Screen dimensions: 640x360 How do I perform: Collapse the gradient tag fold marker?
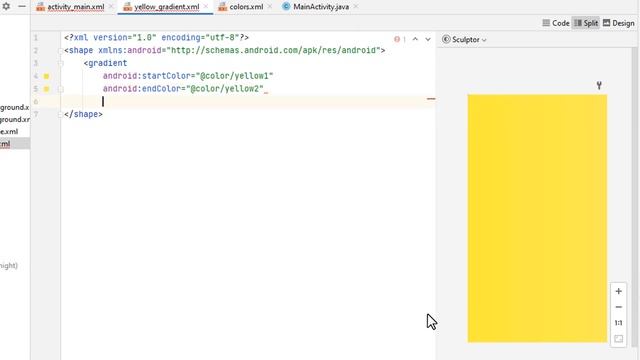(x=60, y=63)
